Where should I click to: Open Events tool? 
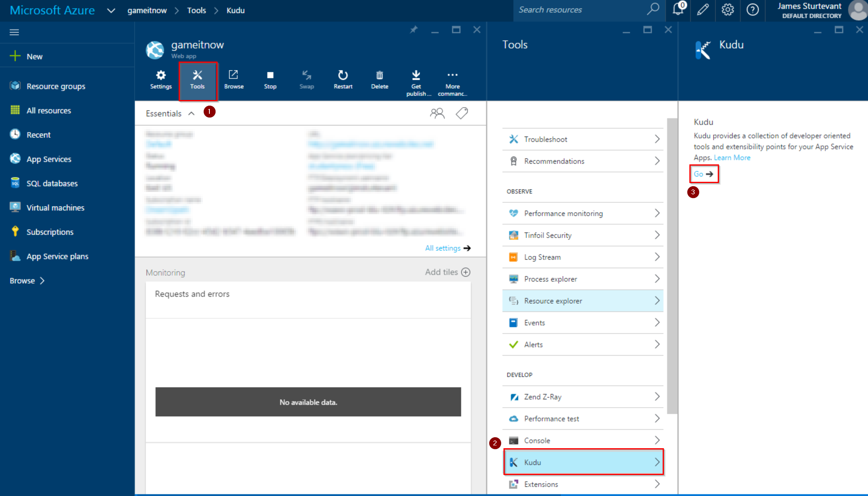[582, 323]
